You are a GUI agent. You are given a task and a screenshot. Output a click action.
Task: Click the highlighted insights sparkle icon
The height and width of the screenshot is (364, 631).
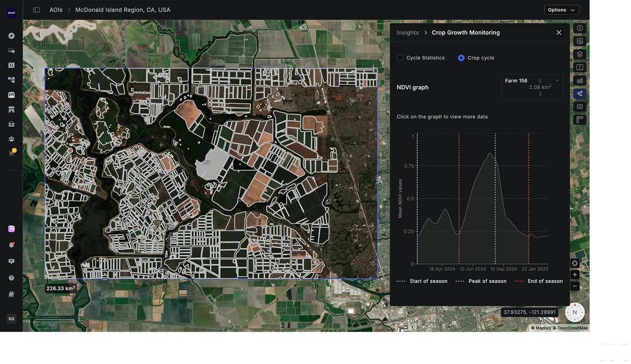pyautogui.click(x=580, y=94)
